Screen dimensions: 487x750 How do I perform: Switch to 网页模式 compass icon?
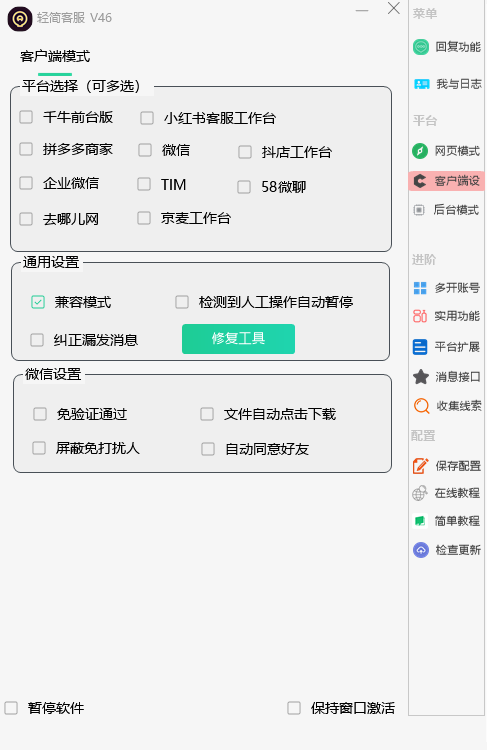click(420, 151)
